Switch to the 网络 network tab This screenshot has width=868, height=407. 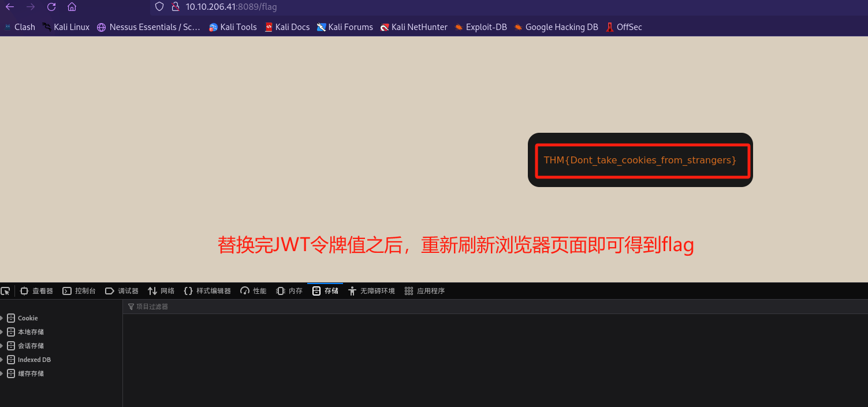(161, 291)
